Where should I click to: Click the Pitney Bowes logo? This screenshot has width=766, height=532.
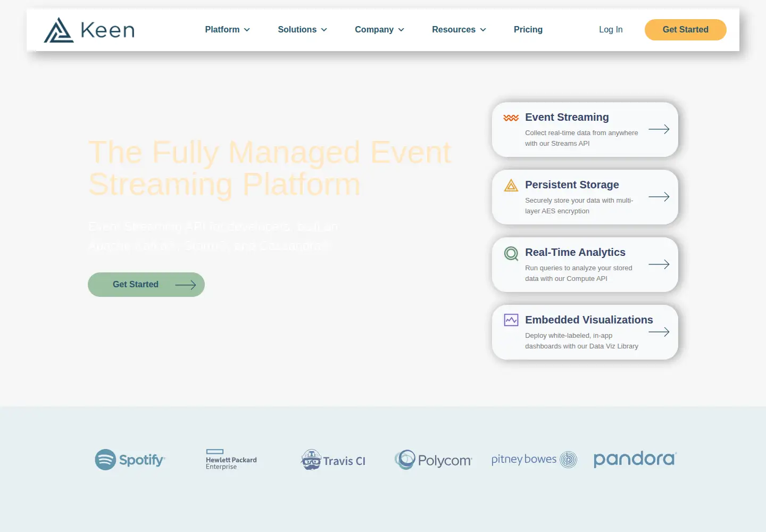coord(534,459)
